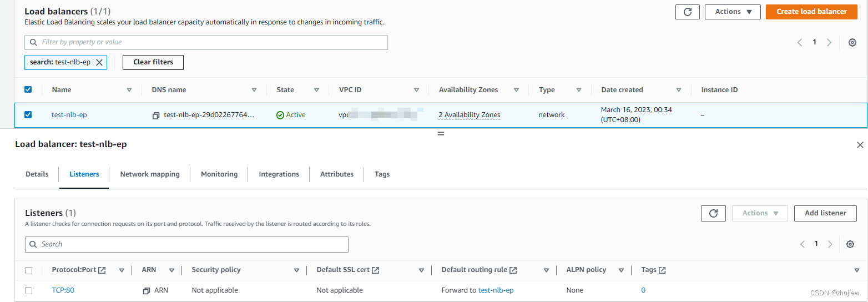Open the listener tags count 0 link
The height and width of the screenshot is (302, 868).
pos(643,290)
